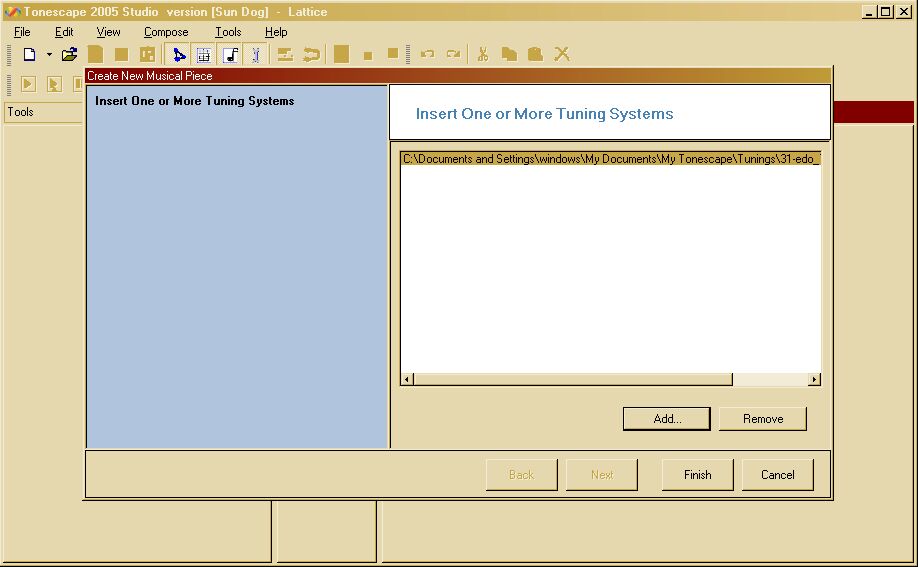Open the Tools menu
The width and height of the screenshot is (918, 567).
click(228, 32)
